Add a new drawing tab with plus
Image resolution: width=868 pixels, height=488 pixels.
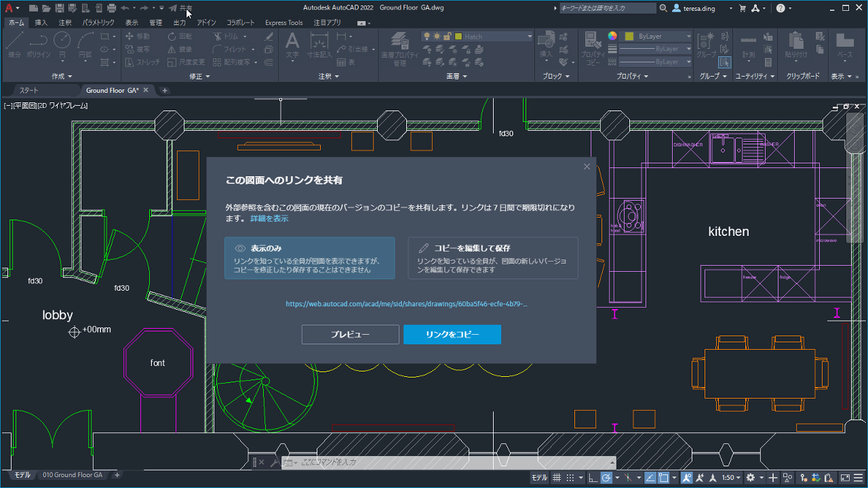click(164, 90)
